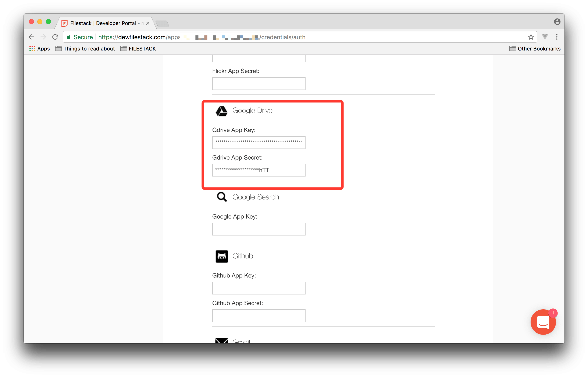Click the Google App Key label

click(x=235, y=216)
